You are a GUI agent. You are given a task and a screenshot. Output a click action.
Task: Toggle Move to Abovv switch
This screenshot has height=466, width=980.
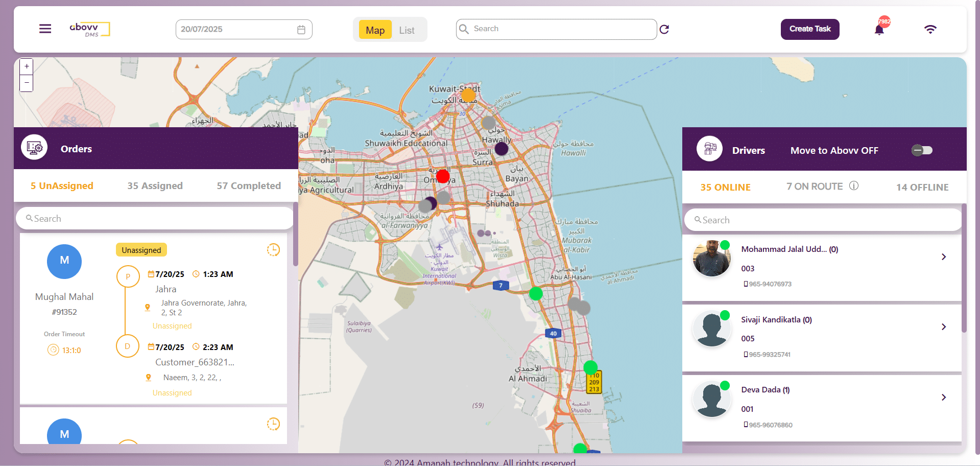[x=922, y=150]
